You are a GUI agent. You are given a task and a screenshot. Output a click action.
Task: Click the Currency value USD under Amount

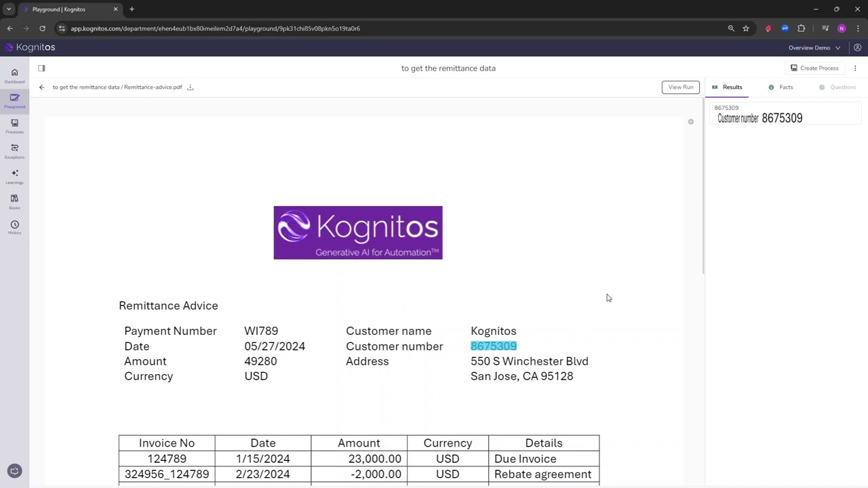pos(256,376)
